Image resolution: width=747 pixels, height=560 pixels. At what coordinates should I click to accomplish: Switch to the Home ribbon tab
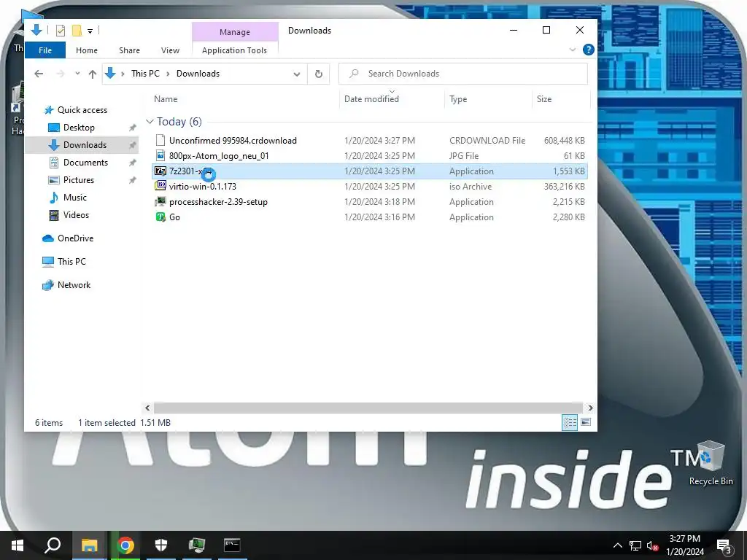tap(87, 50)
